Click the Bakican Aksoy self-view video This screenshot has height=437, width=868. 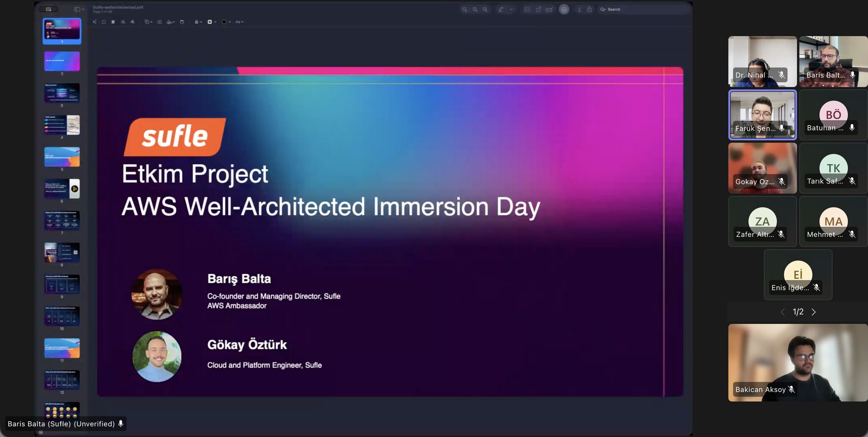tap(798, 363)
